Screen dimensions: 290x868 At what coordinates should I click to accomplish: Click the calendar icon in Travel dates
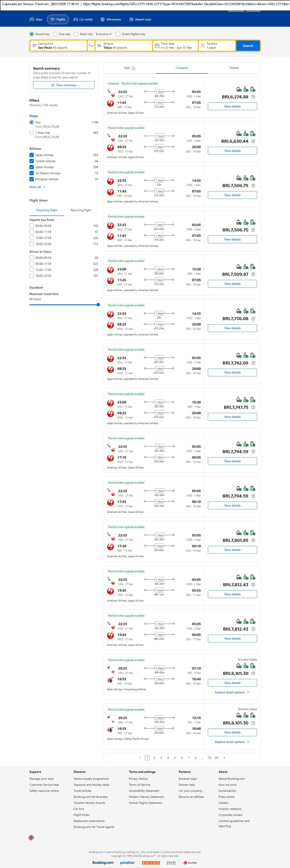[x=157, y=46]
